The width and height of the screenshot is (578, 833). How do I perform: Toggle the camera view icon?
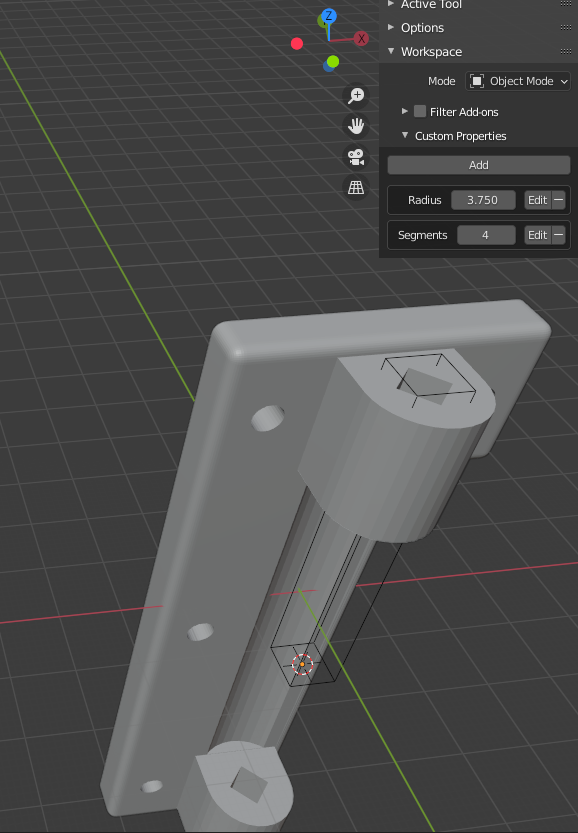click(x=356, y=157)
